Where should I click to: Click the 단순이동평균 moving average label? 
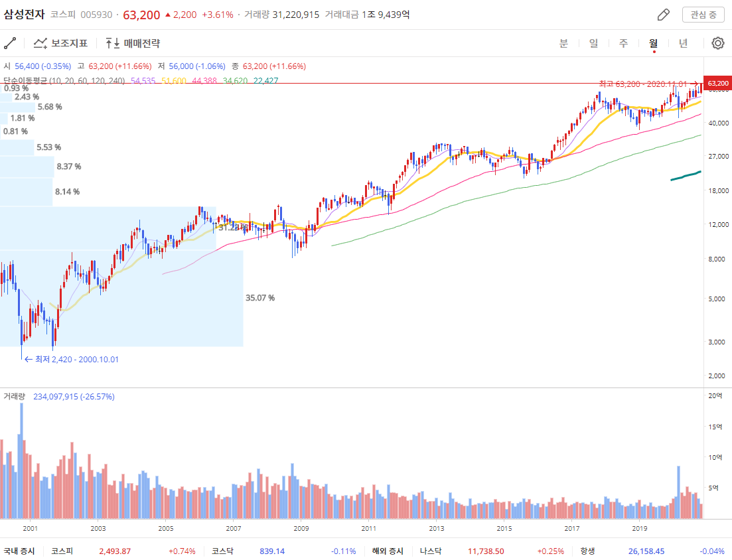(x=64, y=81)
